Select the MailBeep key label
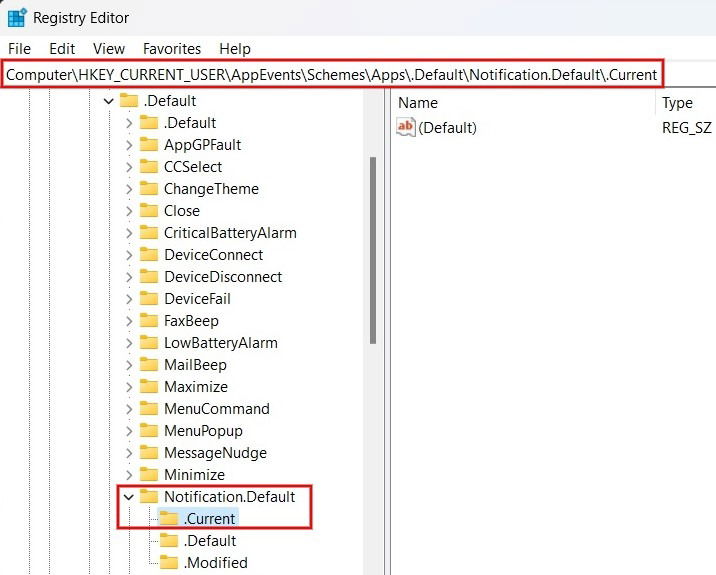Viewport: 716px width, 575px height. click(195, 364)
